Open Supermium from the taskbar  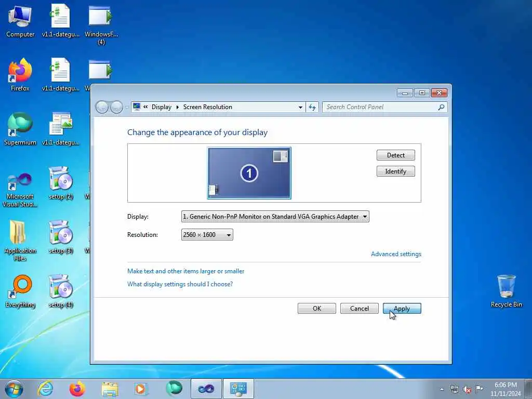pyautogui.click(x=174, y=389)
